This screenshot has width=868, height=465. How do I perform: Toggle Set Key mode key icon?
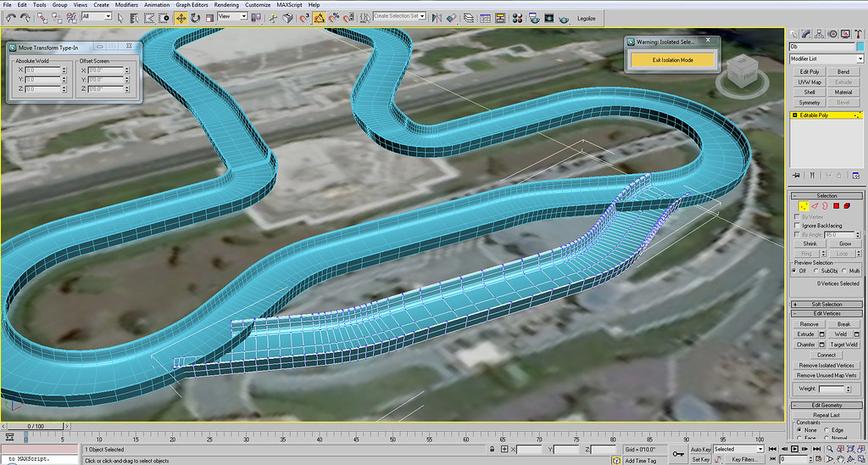pos(678,455)
